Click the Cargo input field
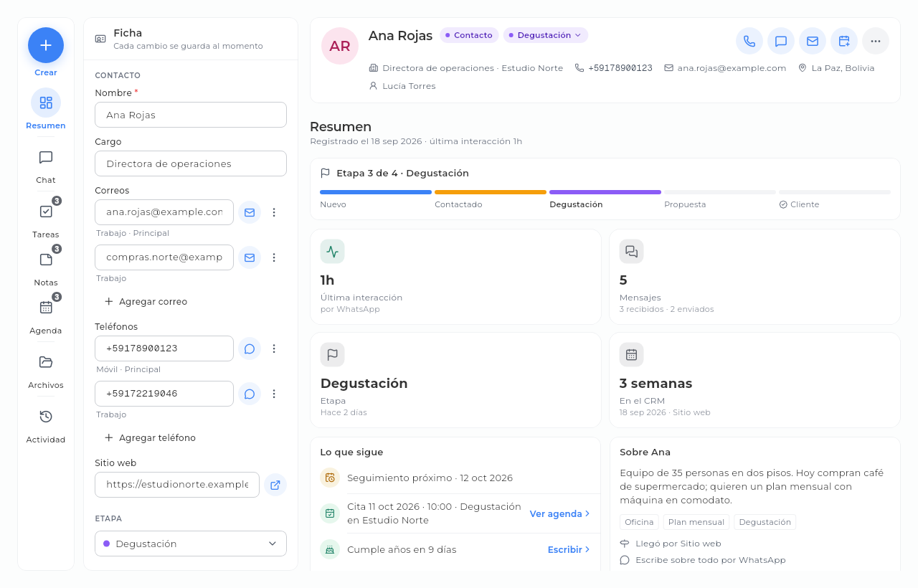This screenshot has height=588, width=918. click(191, 163)
